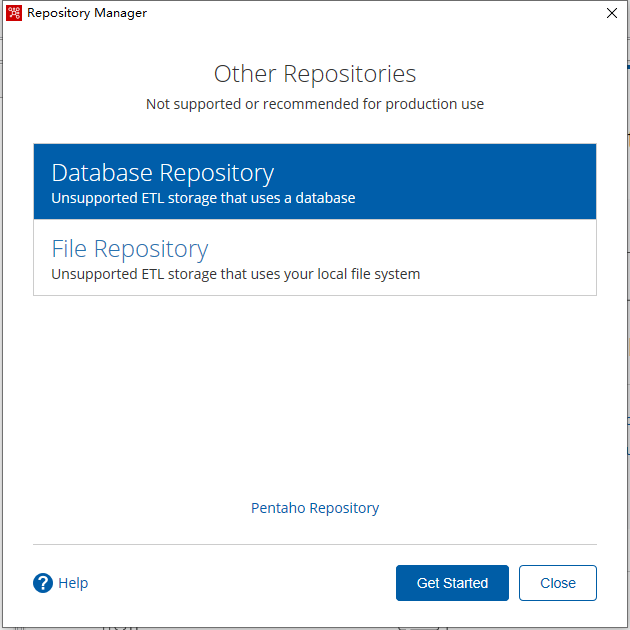Click "Unsupported ETL storage that uses a database" description
630x630 pixels.
tap(203, 198)
